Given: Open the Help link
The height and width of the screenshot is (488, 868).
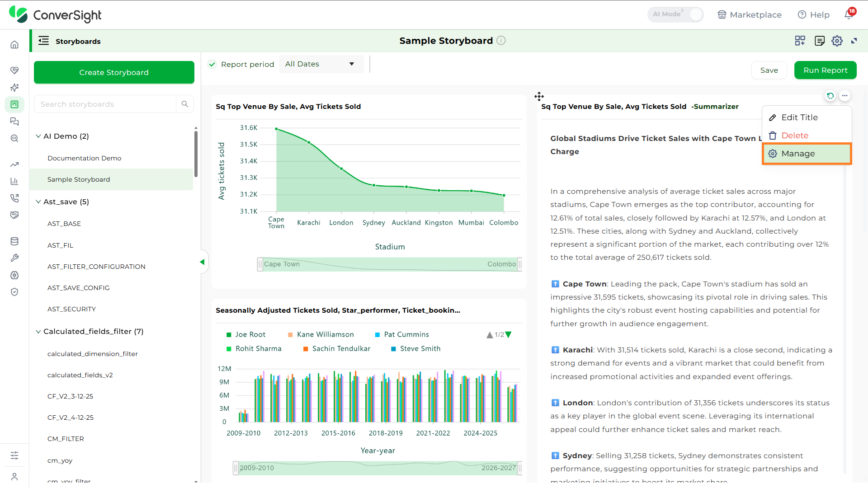Looking at the screenshot, I should point(813,15).
